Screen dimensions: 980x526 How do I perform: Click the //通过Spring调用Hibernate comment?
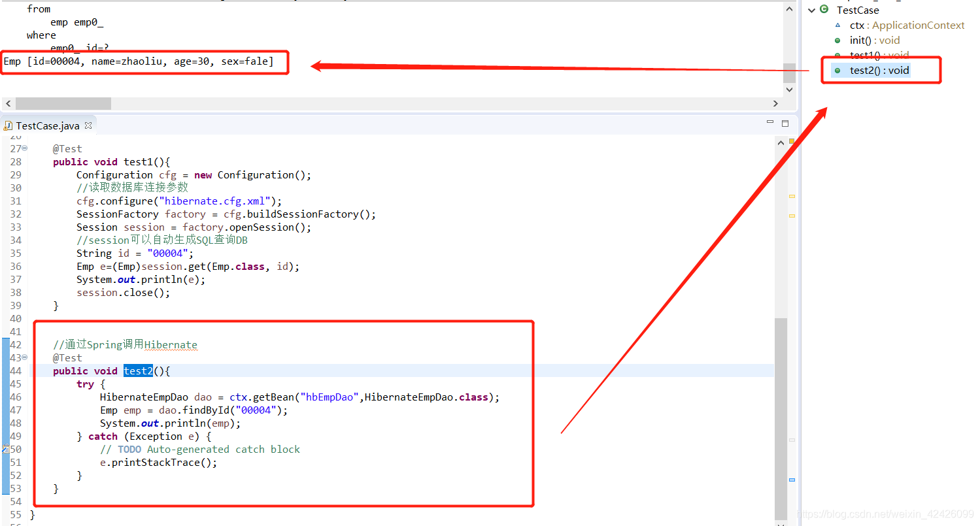click(125, 345)
